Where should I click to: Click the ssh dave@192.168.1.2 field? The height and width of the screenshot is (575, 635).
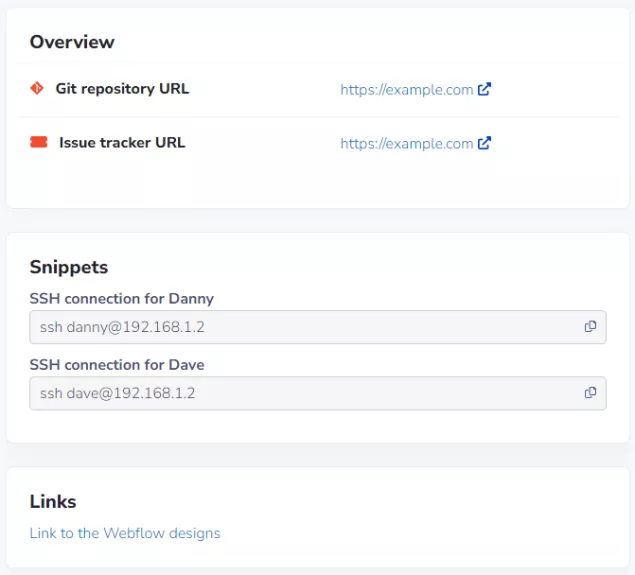pyautogui.click(x=300, y=393)
